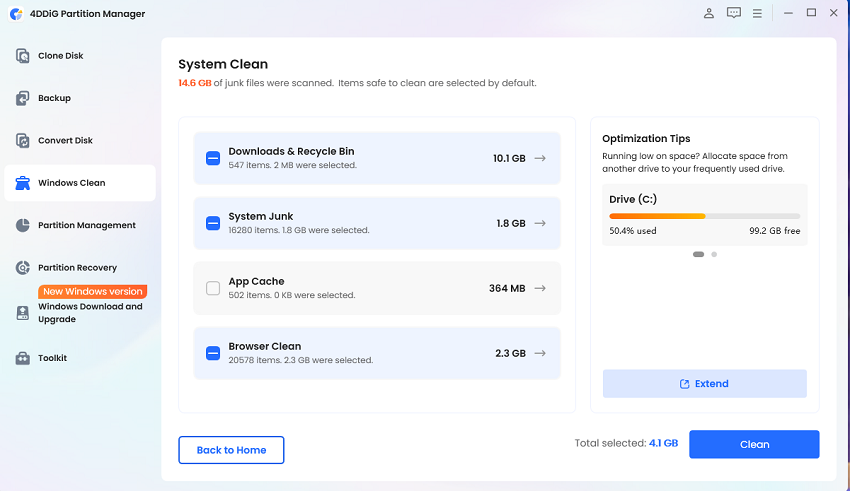850x491 pixels.
Task: Click the Partition Recovery icon
Action: pos(22,267)
